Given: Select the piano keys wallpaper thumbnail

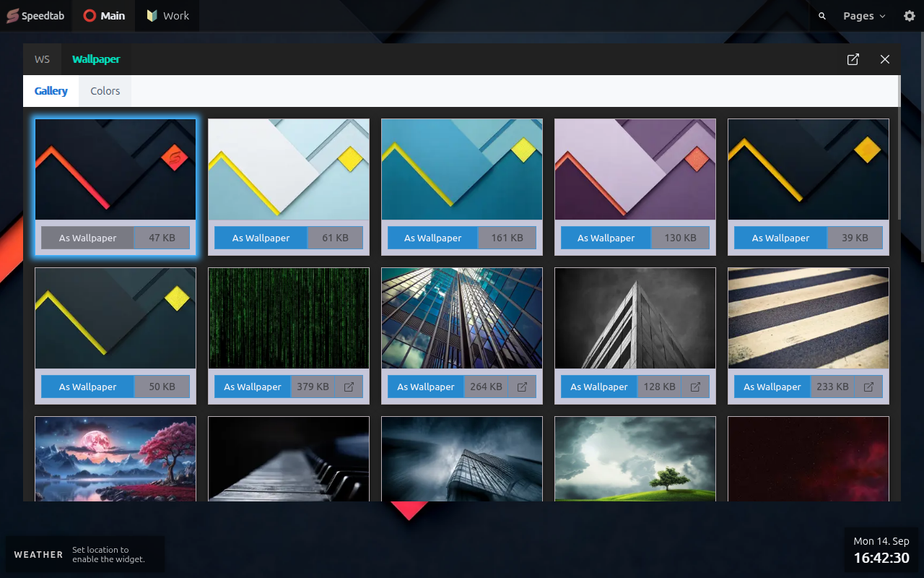Looking at the screenshot, I should [289, 459].
